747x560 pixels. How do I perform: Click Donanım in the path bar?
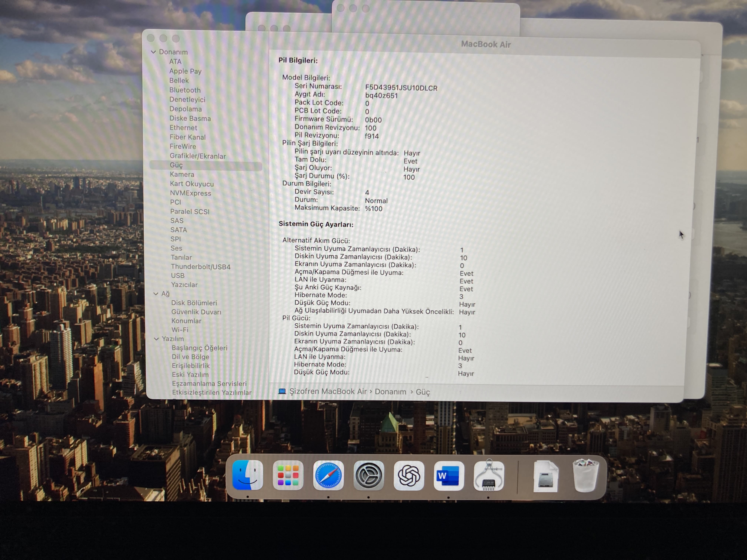pyautogui.click(x=390, y=391)
